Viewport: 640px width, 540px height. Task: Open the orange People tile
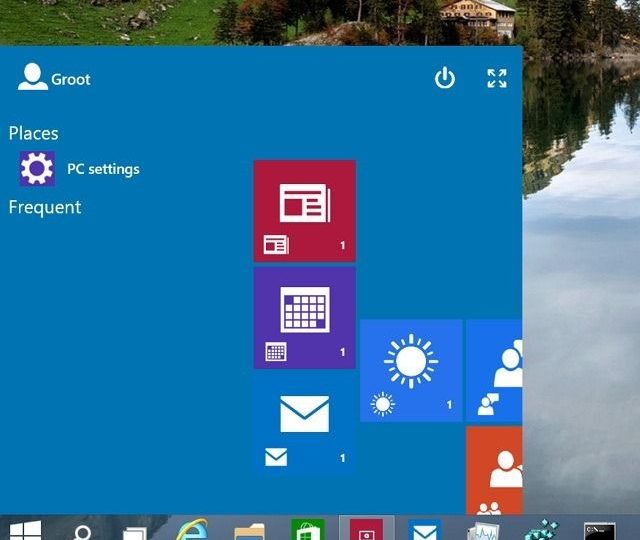click(495, 470)
